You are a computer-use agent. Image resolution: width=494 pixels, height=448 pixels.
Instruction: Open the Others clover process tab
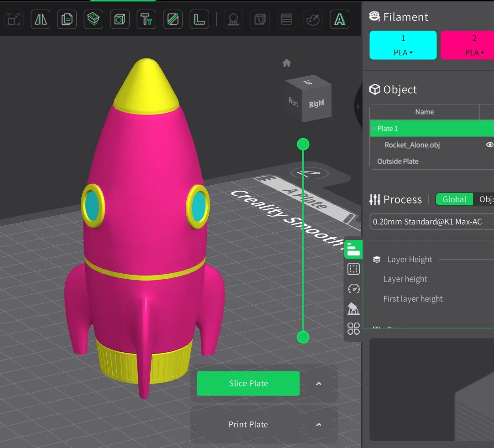click(353, 328)
